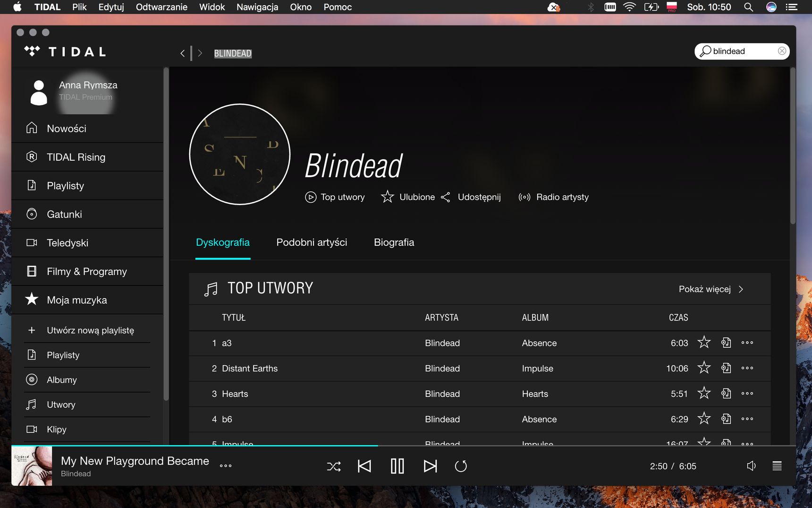
Task: Open Albumy under my music
Action: coord(87,380)
